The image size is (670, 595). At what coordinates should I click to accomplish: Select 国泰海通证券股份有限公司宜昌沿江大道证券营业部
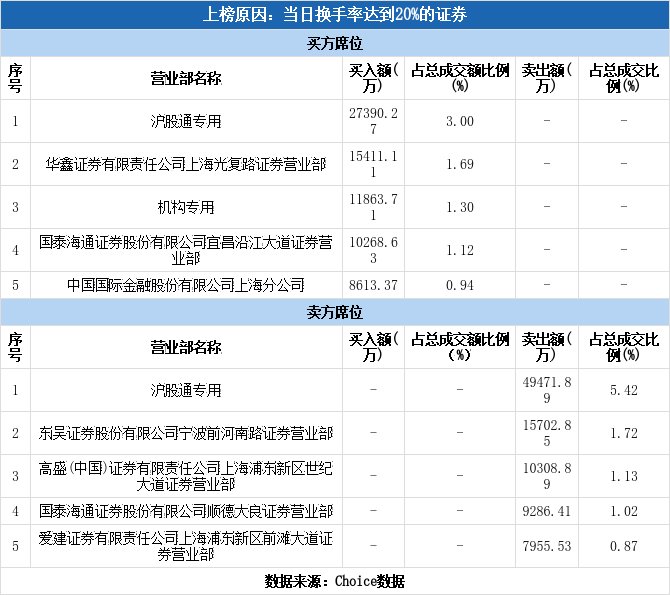(186, 250)
